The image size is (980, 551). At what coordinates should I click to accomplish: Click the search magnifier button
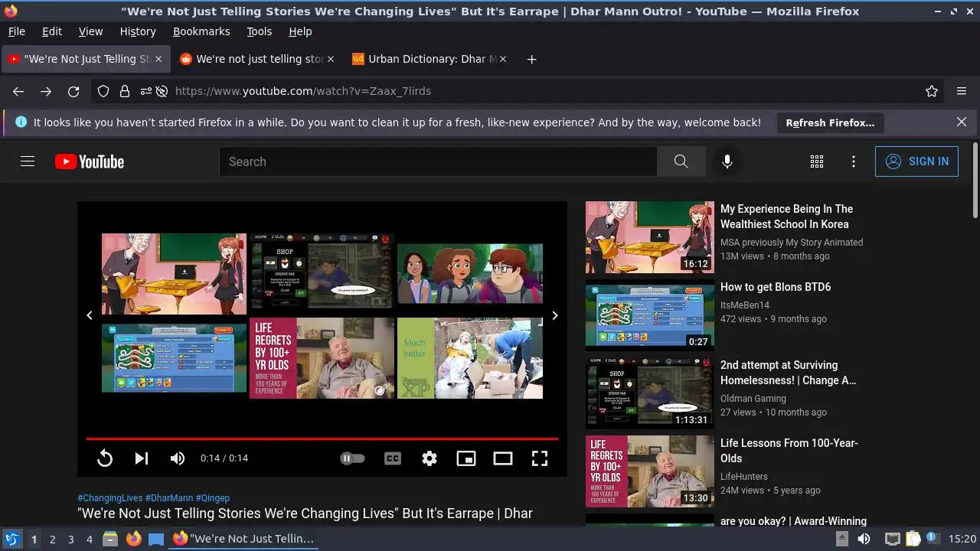pyautogui.click(x=681, y=161)
